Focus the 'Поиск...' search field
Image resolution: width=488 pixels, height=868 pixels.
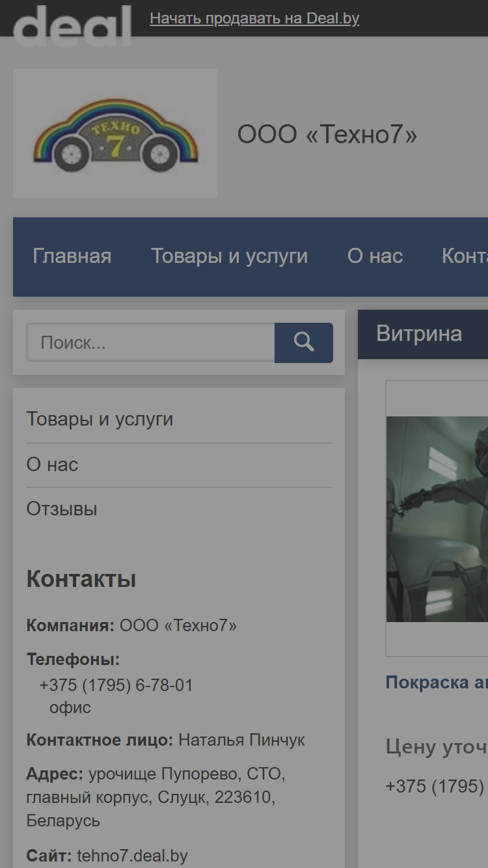[x=150, y=342]
